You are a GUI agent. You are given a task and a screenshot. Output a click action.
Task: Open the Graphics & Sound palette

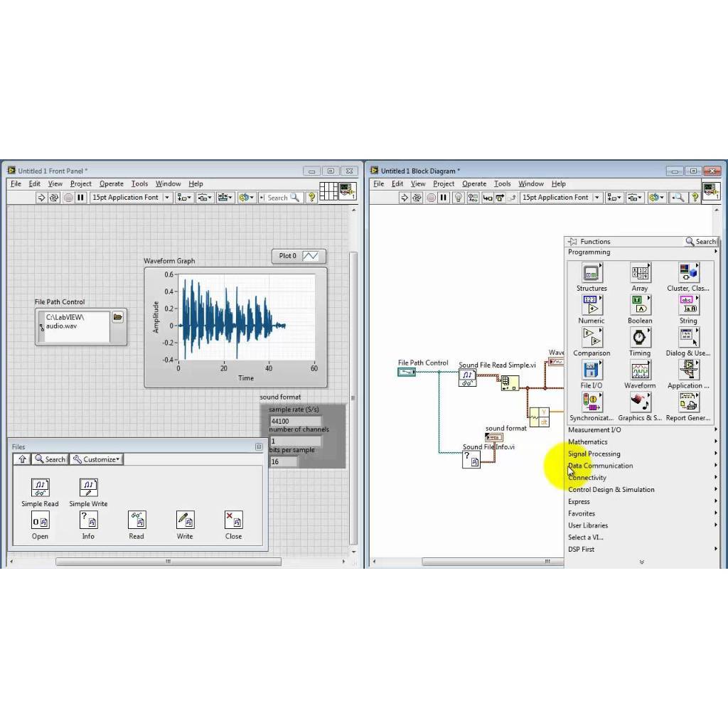[x=640, y=403]
